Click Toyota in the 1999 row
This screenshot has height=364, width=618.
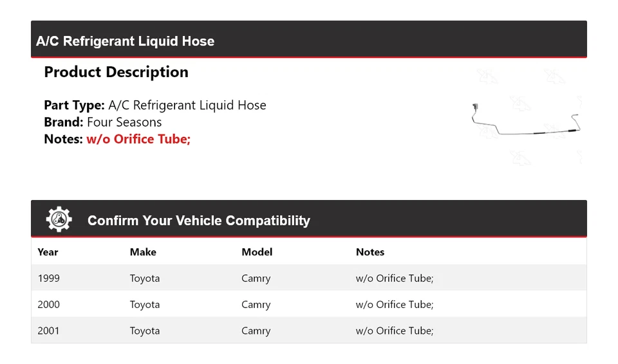(145, 278)
